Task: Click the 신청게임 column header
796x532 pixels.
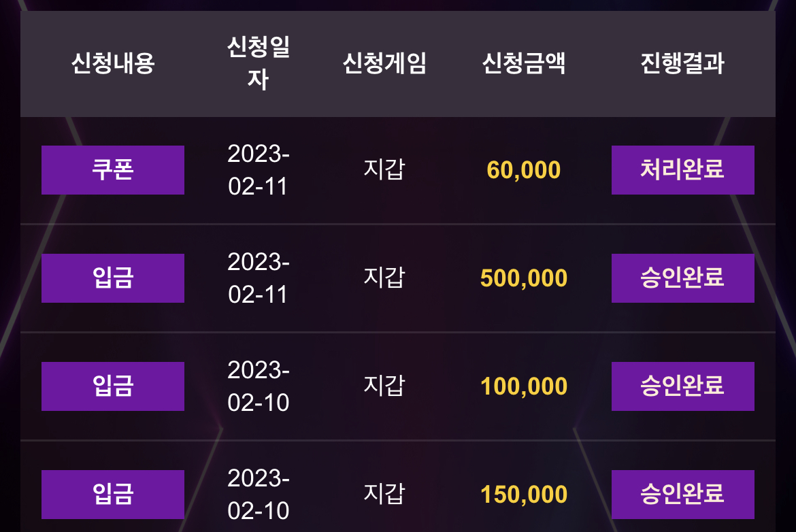Action: coord(384,63)
